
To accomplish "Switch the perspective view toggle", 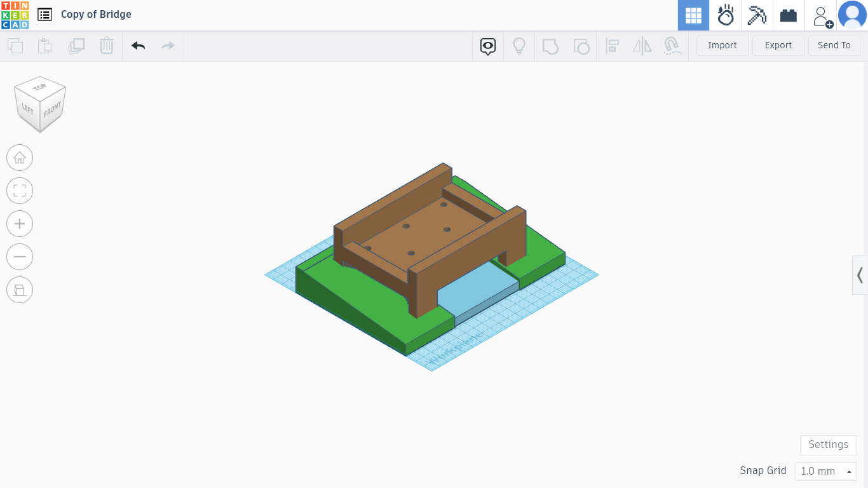I will (x=19, y=290).
